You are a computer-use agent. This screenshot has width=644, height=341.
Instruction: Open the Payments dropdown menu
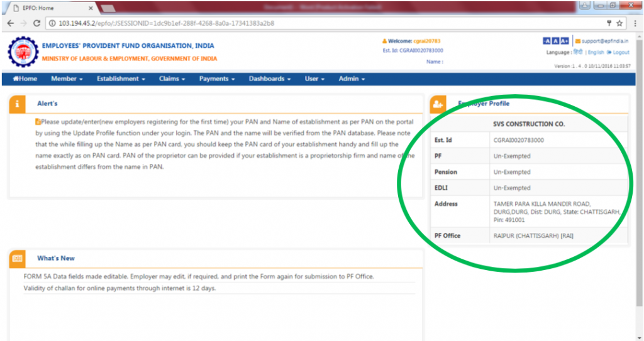[216, 79]
